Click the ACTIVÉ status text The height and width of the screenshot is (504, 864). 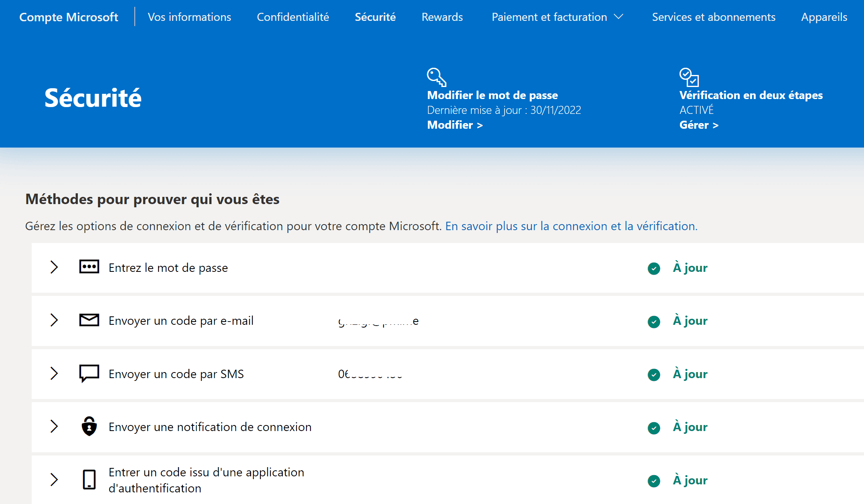[696, 110]
